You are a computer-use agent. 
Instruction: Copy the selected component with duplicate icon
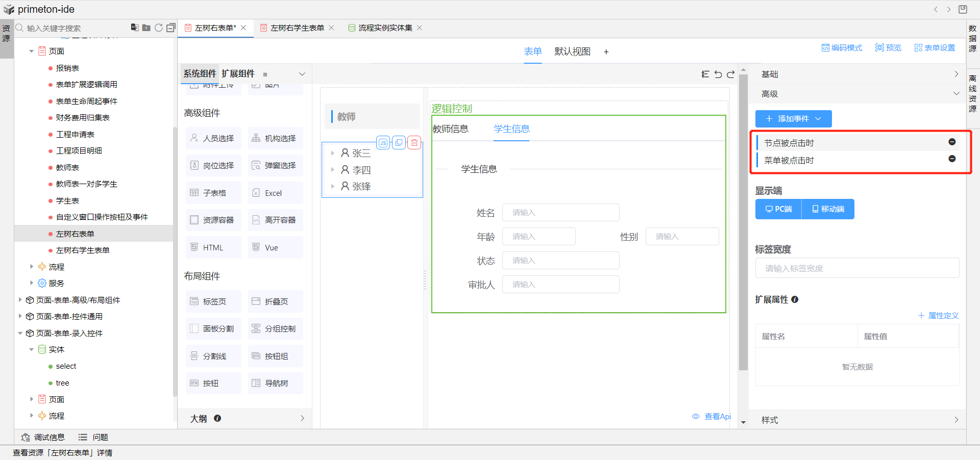pyautogui.click(x=399, y=143)
